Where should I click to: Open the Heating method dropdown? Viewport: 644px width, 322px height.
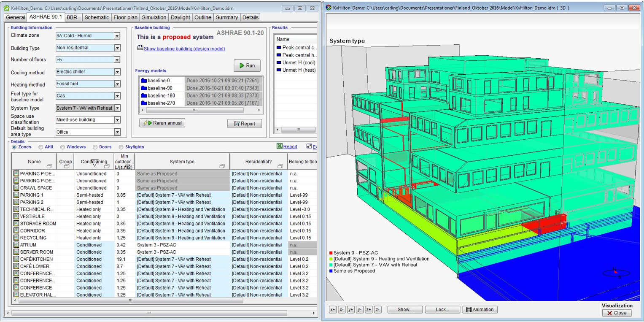tap(117, 84)
